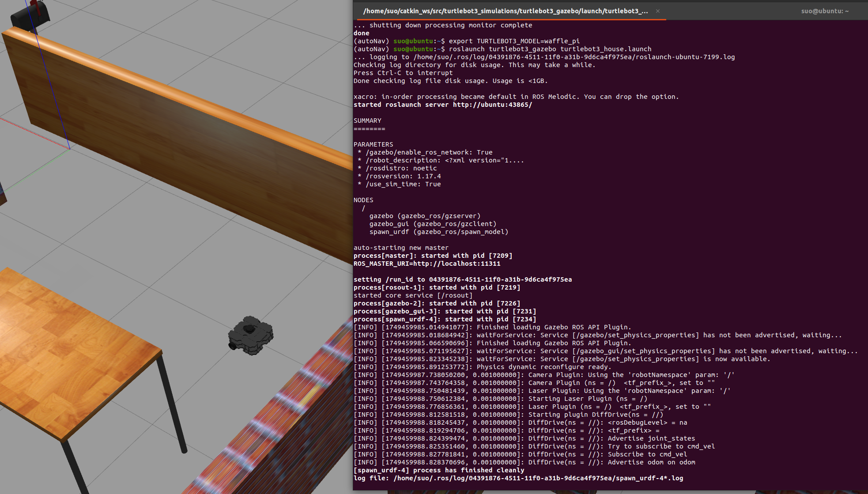Click the roslaunch turtlebot3_house.launch command line
Viewport: 868px width, 494px height.
550,49
